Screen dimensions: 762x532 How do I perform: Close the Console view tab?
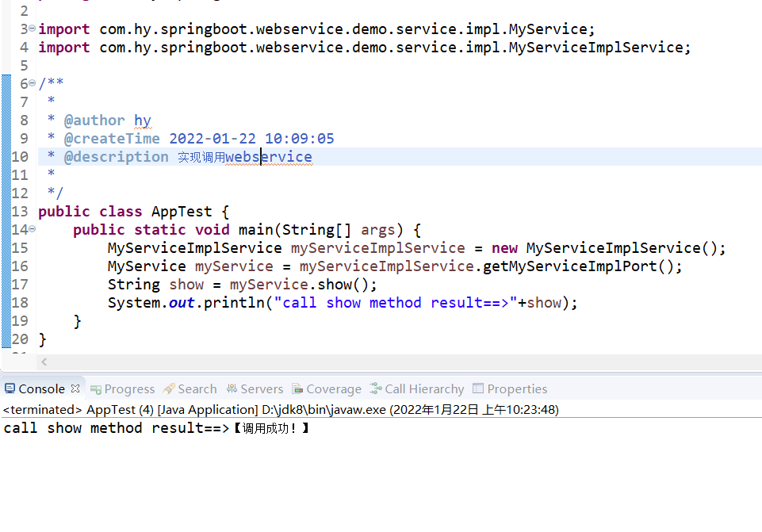pyautogui.click(x=76, y=388)
